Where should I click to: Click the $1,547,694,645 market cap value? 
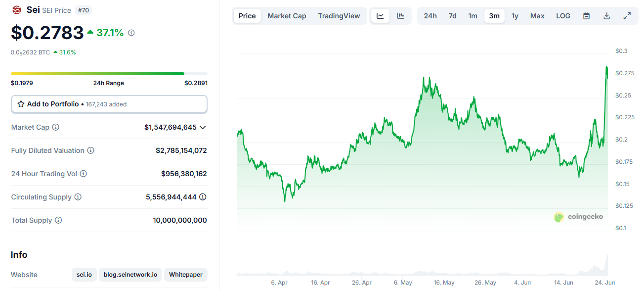pyautogui.click(x=171, y=127)
